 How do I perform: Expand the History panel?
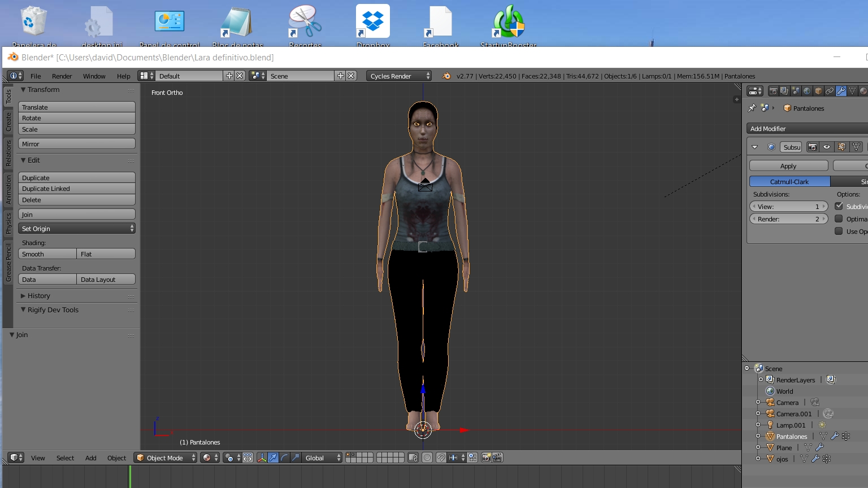click(23, 295)
